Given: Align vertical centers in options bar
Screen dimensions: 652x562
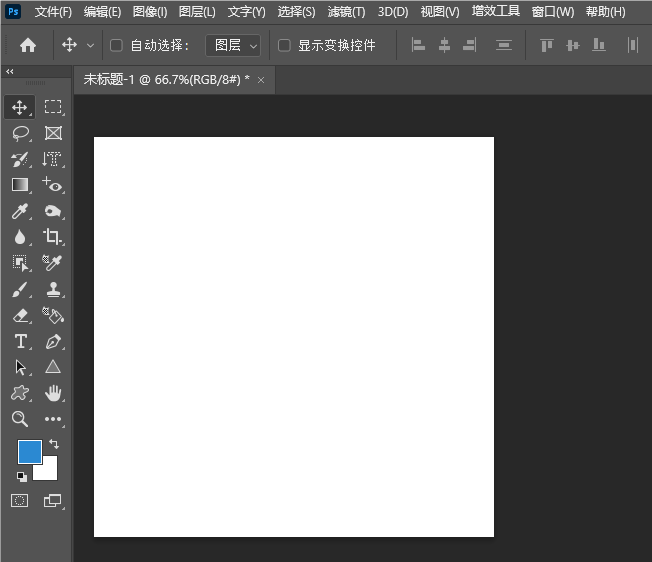Looking at the screenshot, I should [573, 45].
